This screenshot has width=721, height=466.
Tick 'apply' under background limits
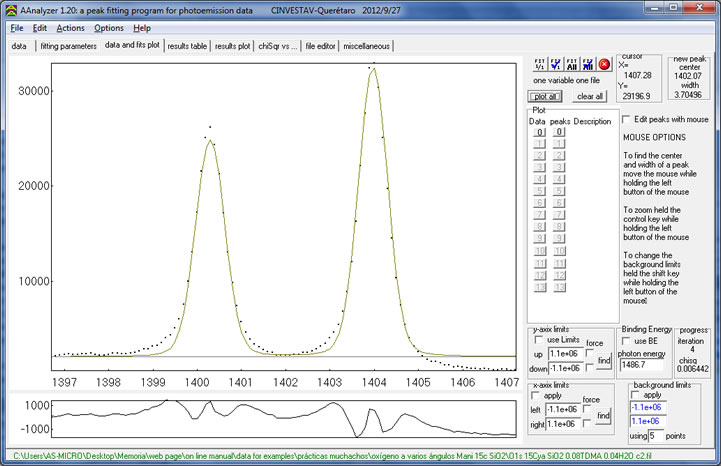tap(637, 395)
